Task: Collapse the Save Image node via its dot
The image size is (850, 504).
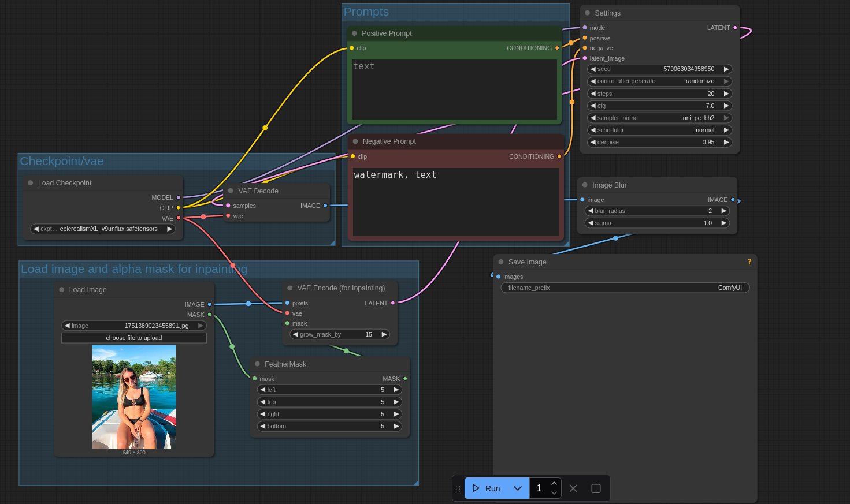Action: [501, 262]
